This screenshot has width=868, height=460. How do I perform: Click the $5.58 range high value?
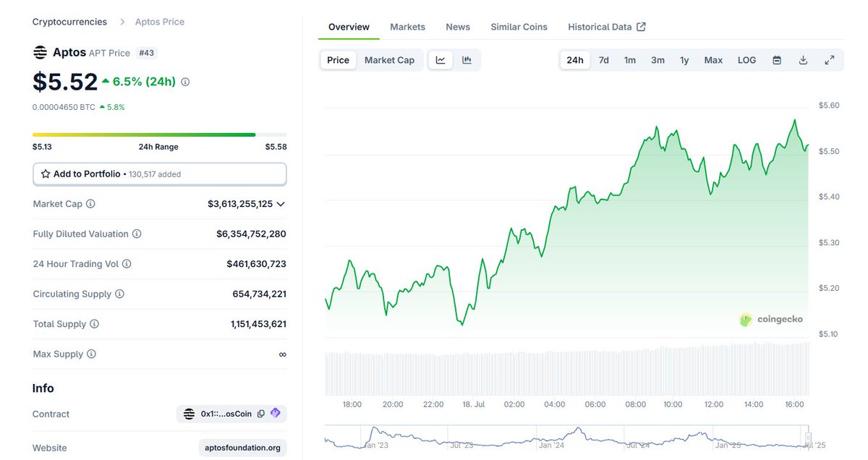(276, 147)
